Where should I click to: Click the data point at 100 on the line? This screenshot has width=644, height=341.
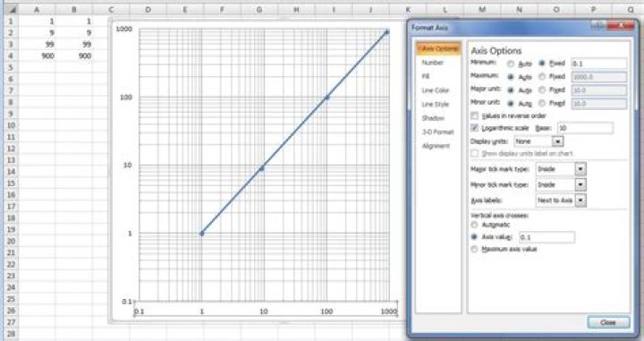pyautogui.click(x=327, y=98)
